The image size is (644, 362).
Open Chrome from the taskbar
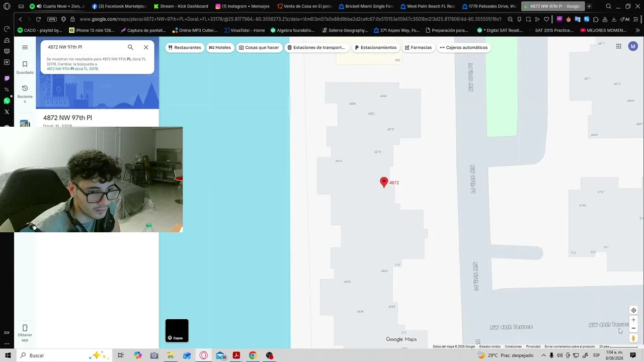point(253,355)
